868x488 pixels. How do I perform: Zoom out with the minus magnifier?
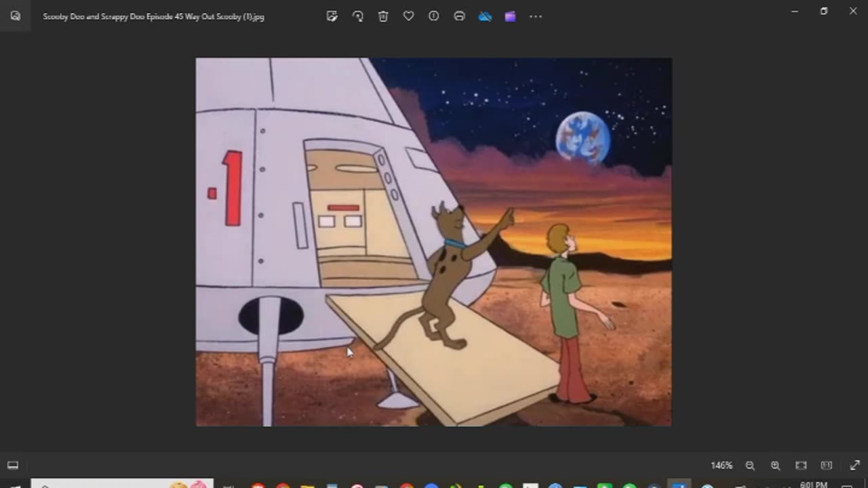click(x=750, y=466)
